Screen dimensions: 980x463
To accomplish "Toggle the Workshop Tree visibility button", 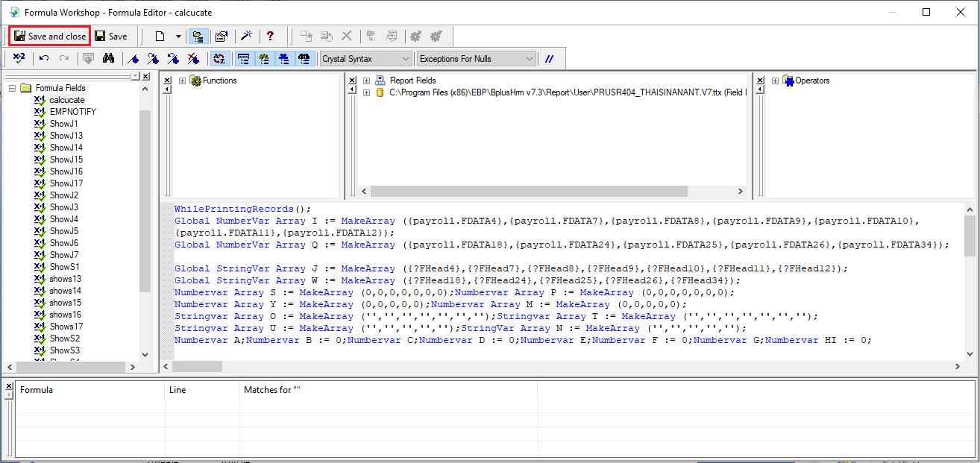I will 198,36.
